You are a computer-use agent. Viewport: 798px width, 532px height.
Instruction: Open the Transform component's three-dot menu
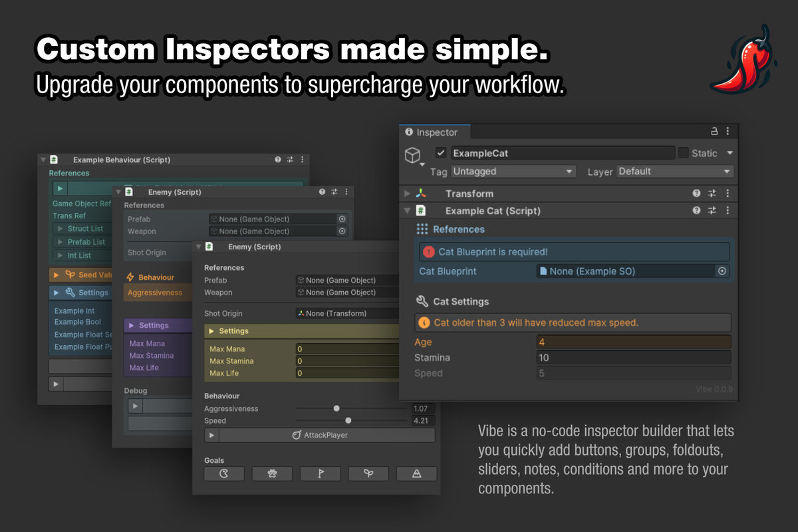[x=728, y=194]
